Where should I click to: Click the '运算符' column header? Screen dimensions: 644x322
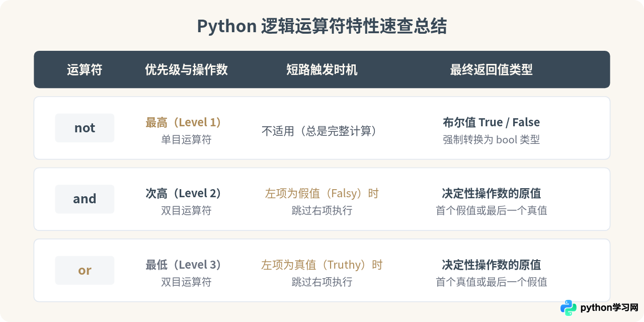85,69
